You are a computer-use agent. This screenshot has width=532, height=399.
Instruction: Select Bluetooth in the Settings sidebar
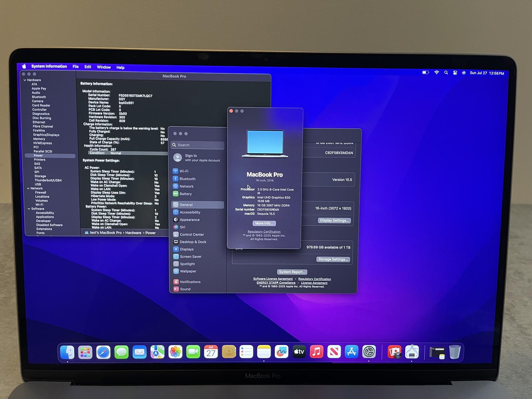point(198,179)
